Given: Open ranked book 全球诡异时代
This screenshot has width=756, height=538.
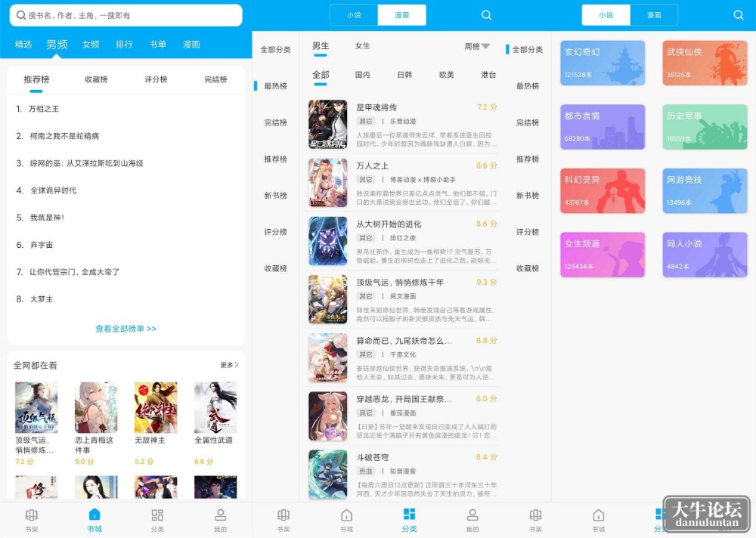Looking at the screenshot, I should 53,190.
